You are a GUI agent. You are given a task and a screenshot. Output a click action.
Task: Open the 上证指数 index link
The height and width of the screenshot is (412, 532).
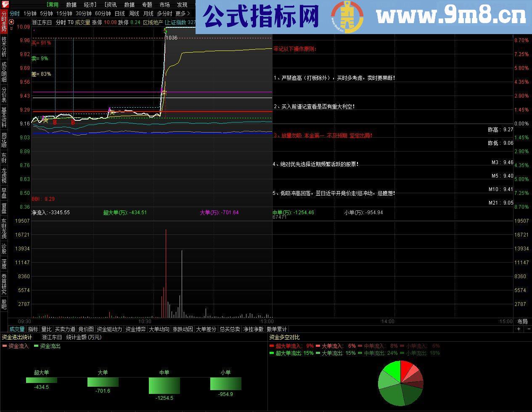click(176, 23)
